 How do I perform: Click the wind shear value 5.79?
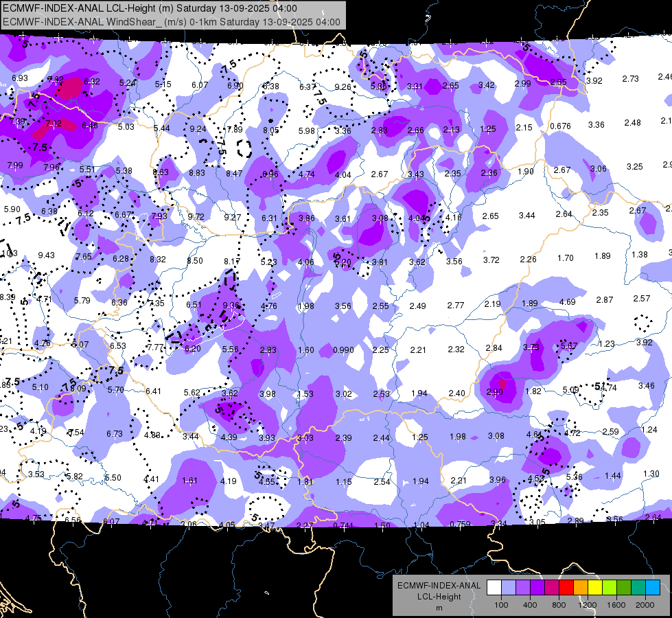coord(82,301)
